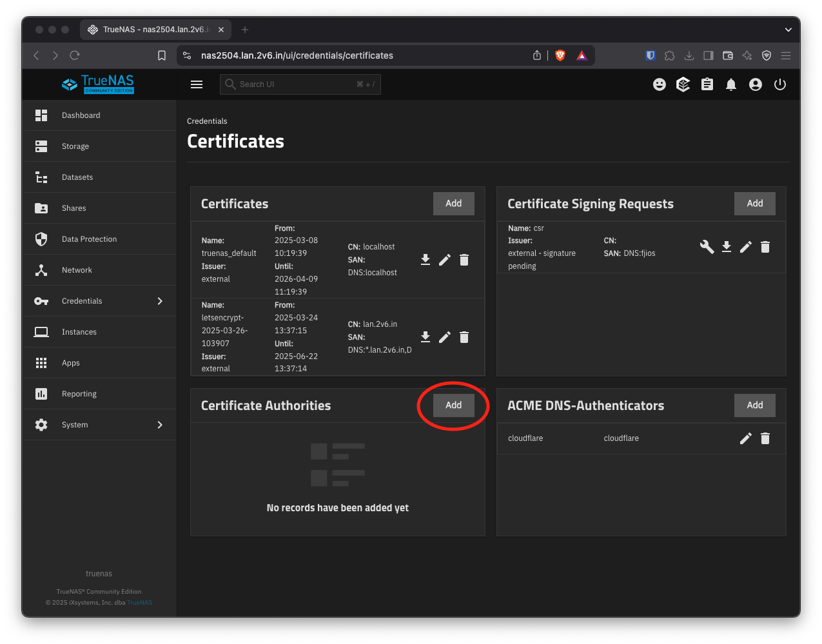Viewport: 822px width, 644px height.
Task: Open the Brave Wallet icon
Action: pos(728,55)
